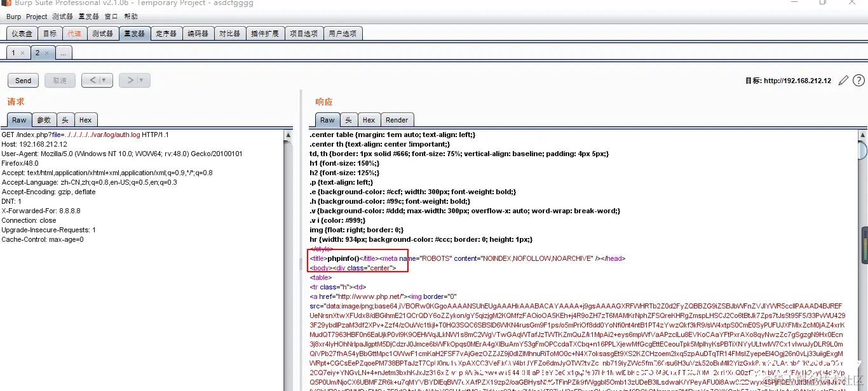The height and width of the screenshot is (391, 868).
Task: Select 头 tab in response panel
Action: click(348, 120)
